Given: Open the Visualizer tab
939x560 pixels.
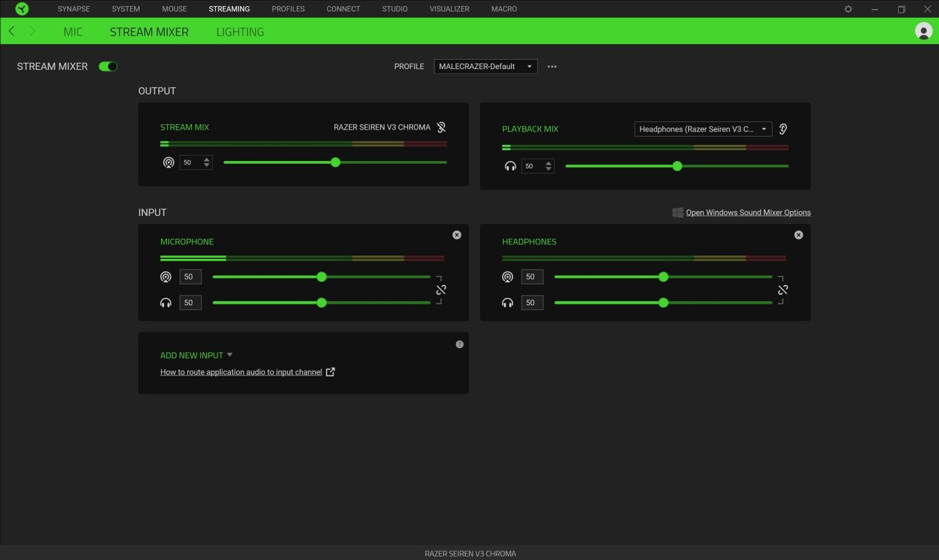Looking at the screenshot, I should coord(449,9).
